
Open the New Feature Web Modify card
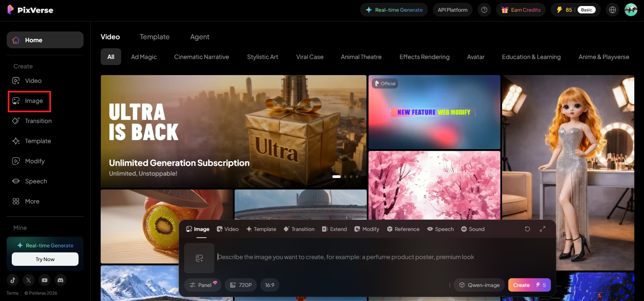click(x=434, y=112)
